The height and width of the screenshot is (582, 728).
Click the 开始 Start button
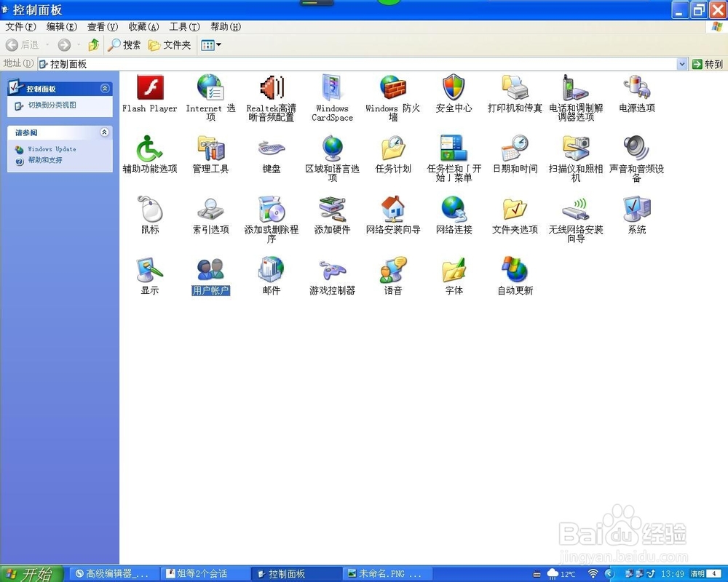point(31,574)
